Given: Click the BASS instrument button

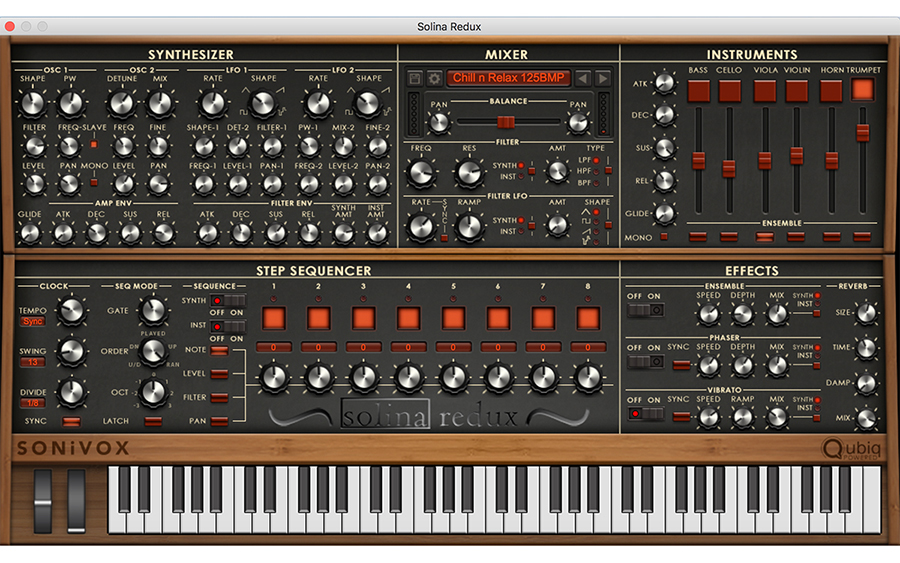Looking at the screenshot, I should coord(699,91).
